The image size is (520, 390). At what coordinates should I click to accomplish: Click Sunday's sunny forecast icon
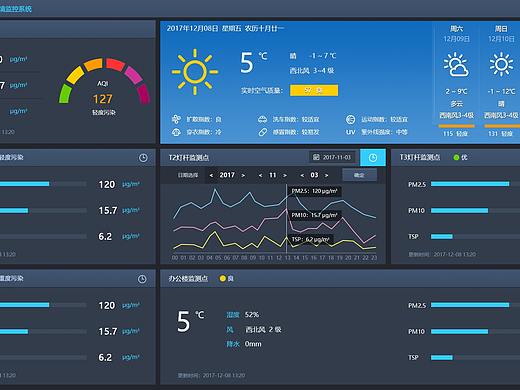click(x=501, y=64)
